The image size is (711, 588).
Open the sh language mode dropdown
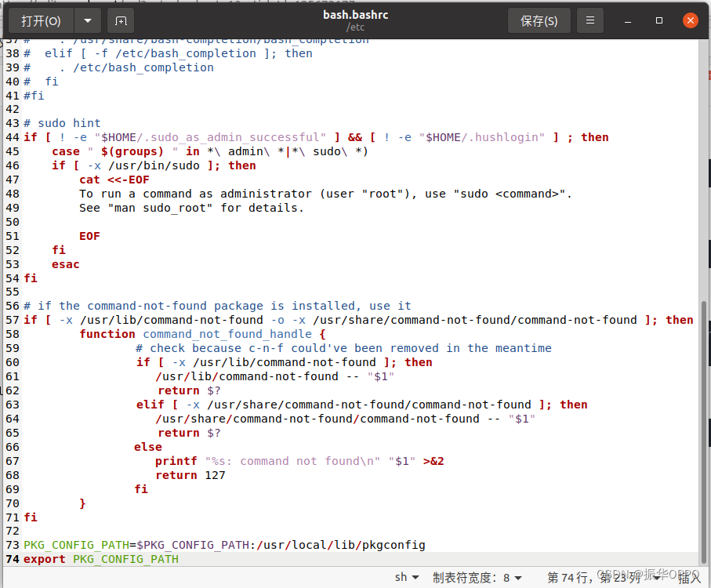pyautogui.click(x=407, y=576)
